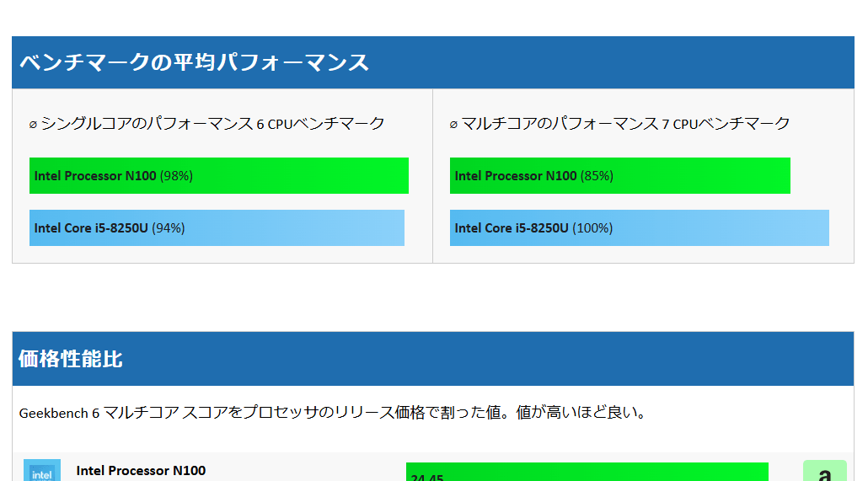Click the 価格性能比 section heading
Image resolution: width=868 pixels, height=481 pixels.
pos(70,359)
